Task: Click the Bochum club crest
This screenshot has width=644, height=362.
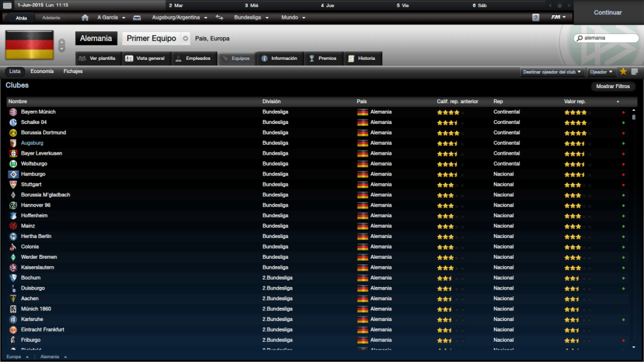Action: coord(13,278)
